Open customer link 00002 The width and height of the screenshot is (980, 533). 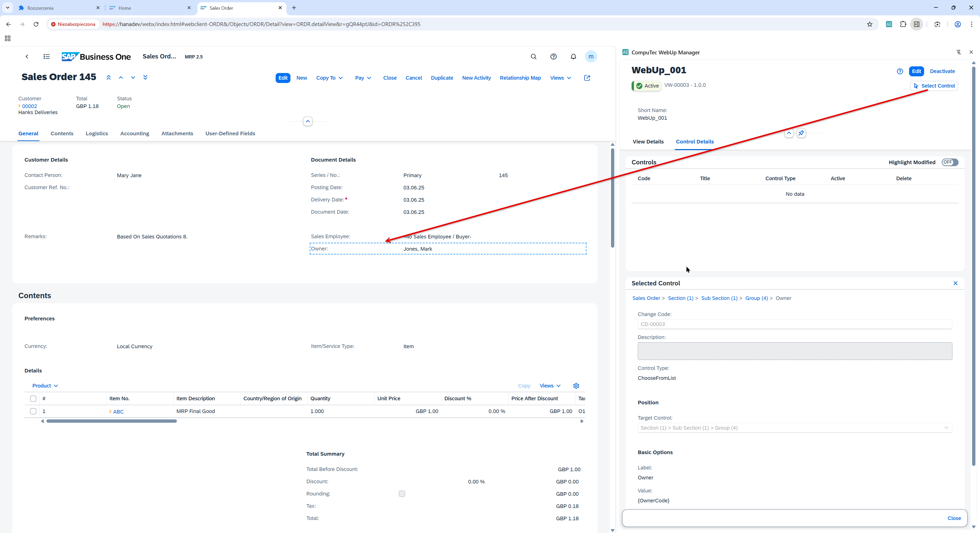[29, 106]
